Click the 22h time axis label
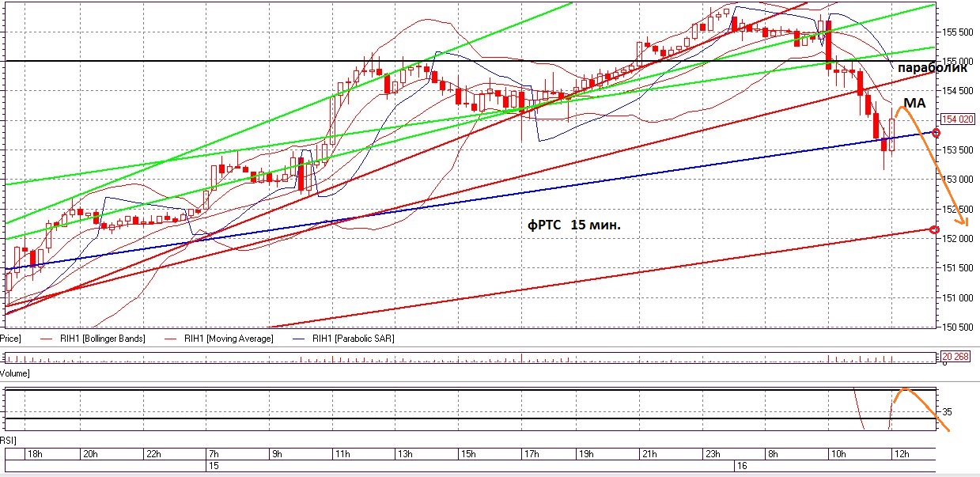The height and width of the screenshot is (477, 980). pyautogui.click(x=153, y=454)
